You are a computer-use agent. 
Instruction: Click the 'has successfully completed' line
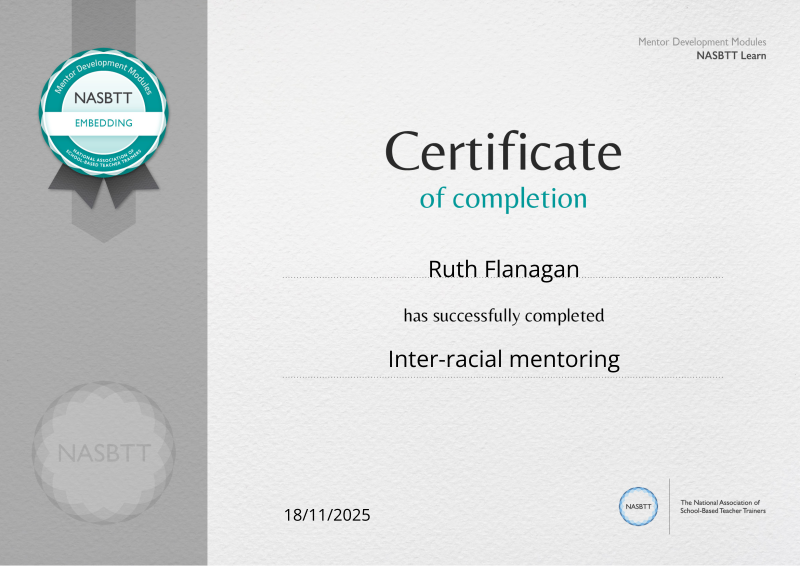[503, 316]
